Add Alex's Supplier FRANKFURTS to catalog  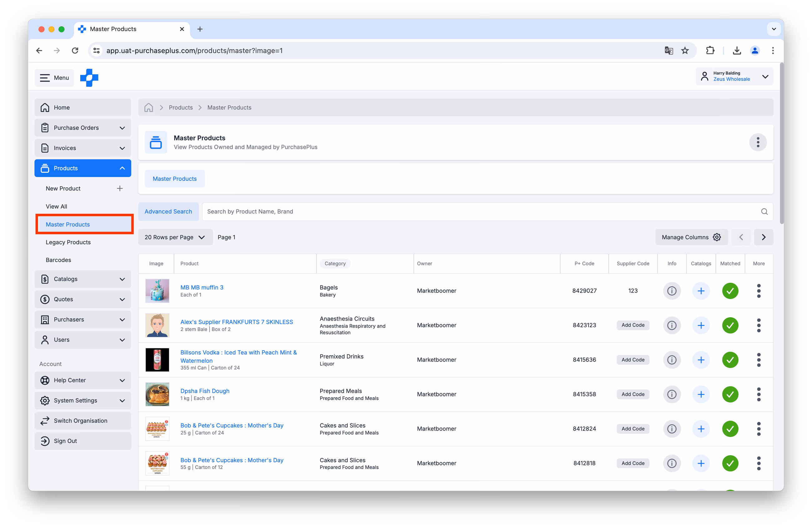[x=701, y=325]
